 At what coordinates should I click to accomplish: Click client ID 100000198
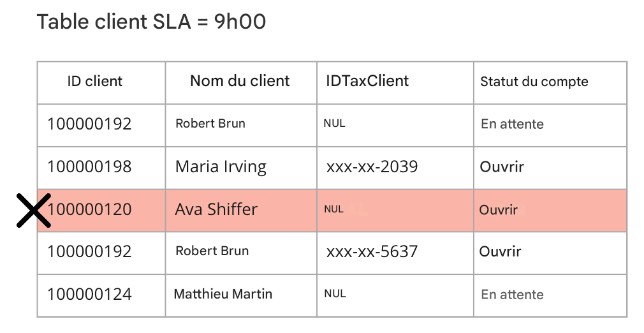click(89, 166)
